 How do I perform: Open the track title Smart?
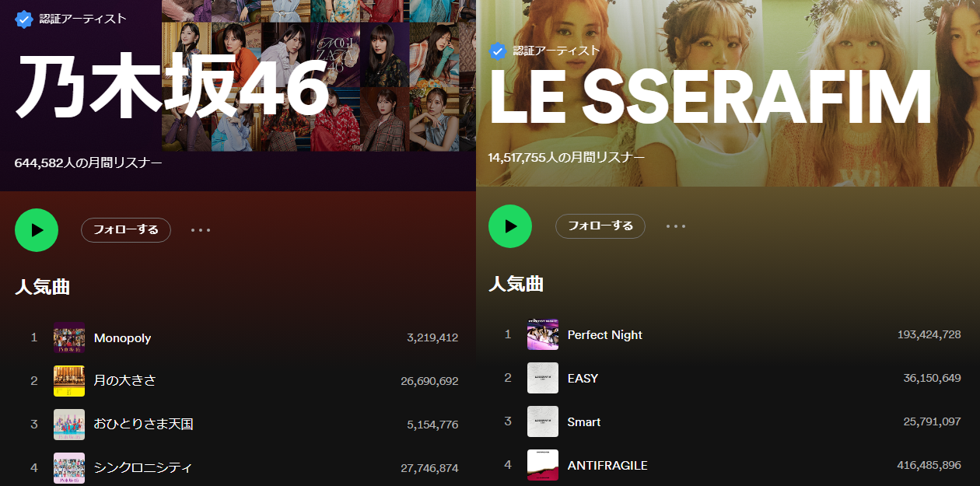click(584, 421)
